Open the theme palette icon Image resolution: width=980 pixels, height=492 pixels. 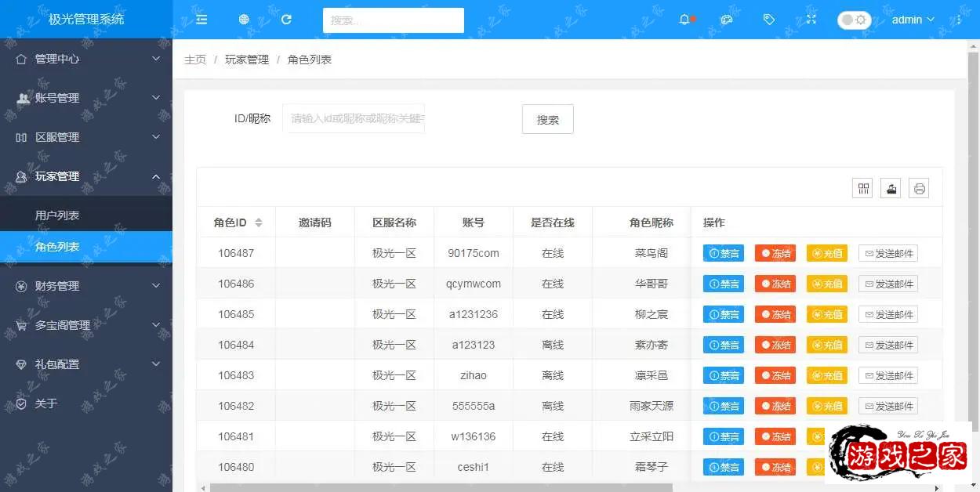tap(727, 20)
